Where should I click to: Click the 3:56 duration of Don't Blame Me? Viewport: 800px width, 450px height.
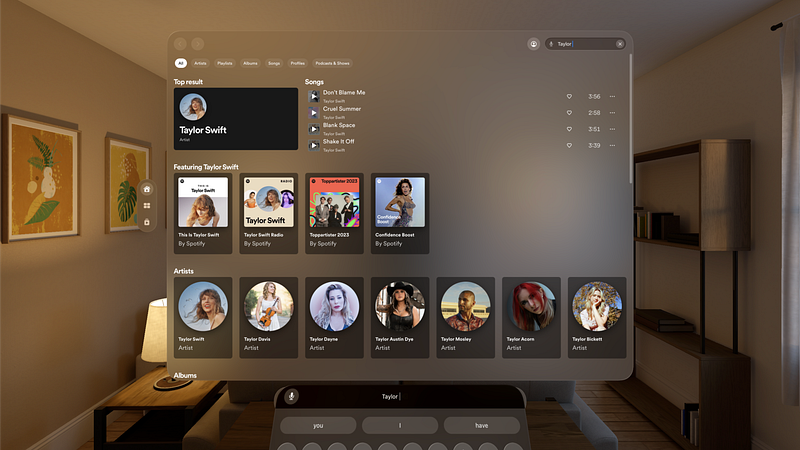click(594, 96)
